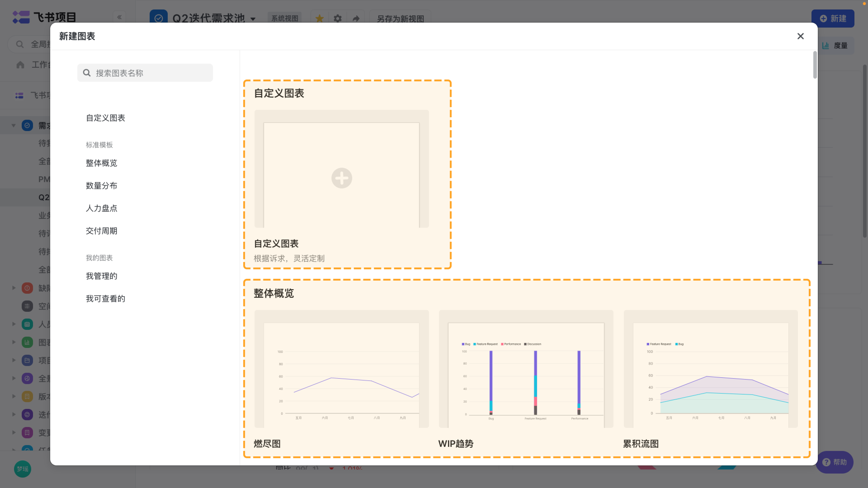Image resolution: width=868 pixels, height=488 pixels.
Task: Choose the WIP趋势 chart thumbnail
Action: pyautogui.click(x=526, y=369)
